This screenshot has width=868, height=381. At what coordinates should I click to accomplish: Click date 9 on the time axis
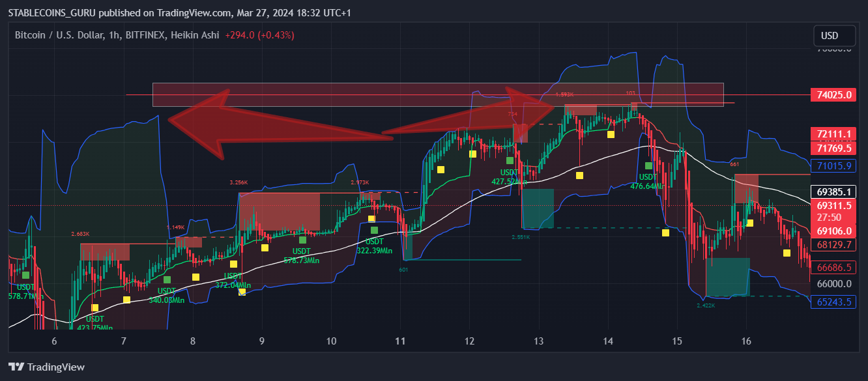pos(262,341)
